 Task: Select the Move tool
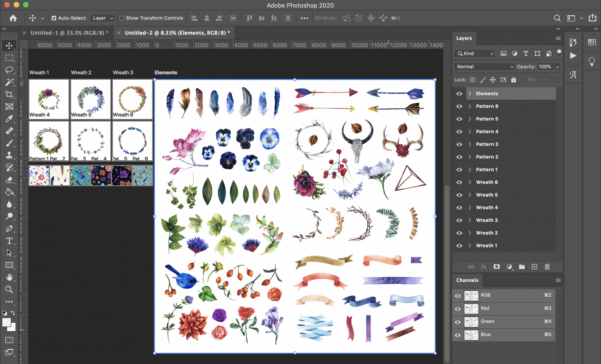pos(9,45)
